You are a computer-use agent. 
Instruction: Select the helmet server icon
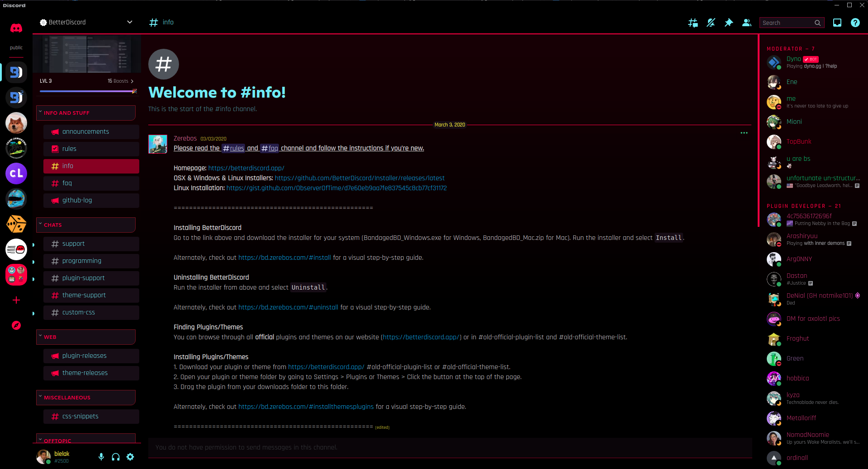16,199
